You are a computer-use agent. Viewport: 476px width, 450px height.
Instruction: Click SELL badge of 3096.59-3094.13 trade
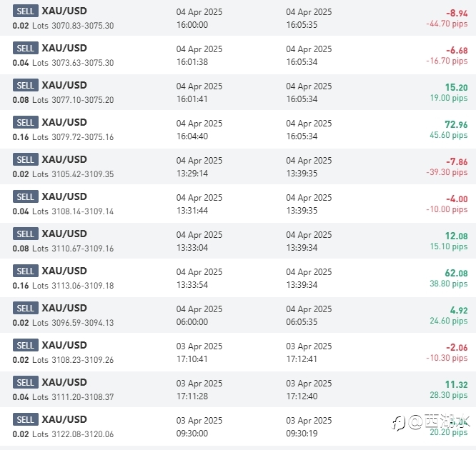[25, 309]
